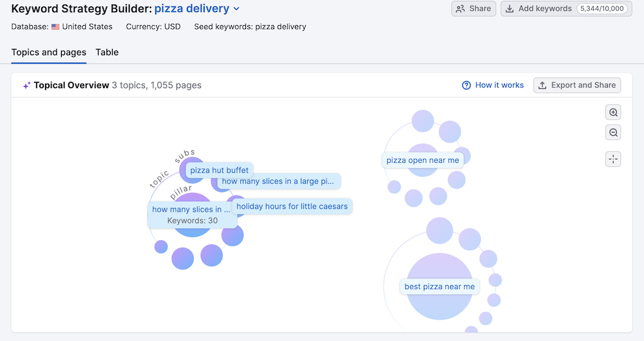
Task: Click the how many slices in a large pizza label
Action: point(278,181)
